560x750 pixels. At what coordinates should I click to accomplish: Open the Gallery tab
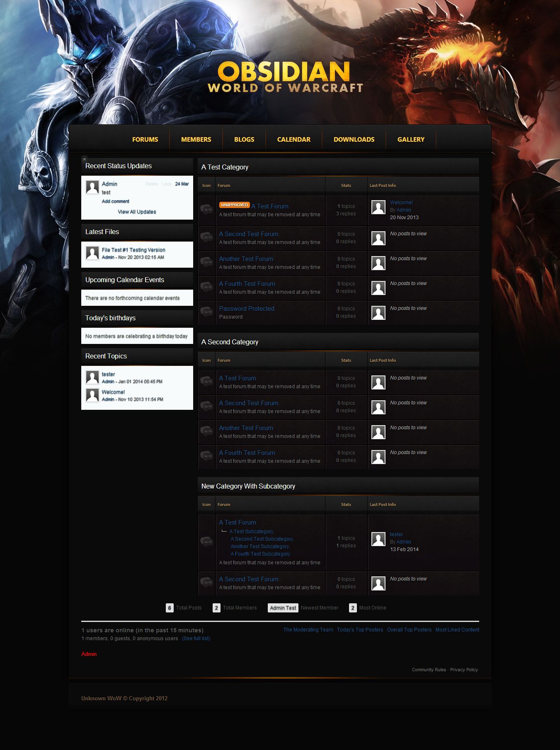pos(411,140)
